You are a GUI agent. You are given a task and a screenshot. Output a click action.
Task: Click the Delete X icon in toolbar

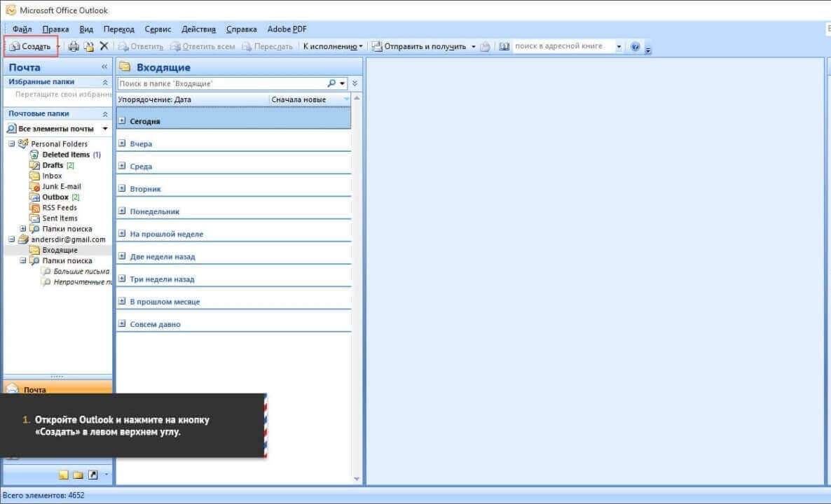[104, 46]
